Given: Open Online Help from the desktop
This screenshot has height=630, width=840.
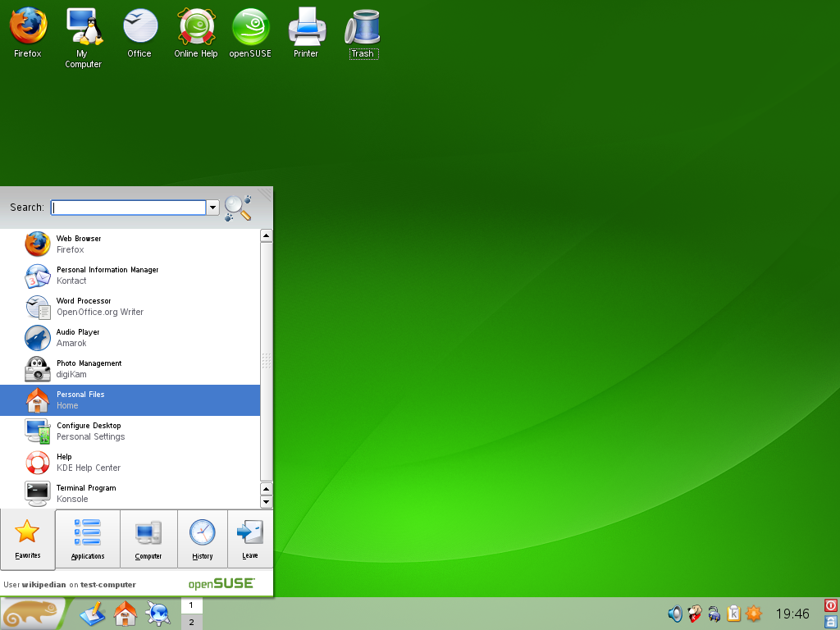Looking at the screenshot, I should pos(195,25).
